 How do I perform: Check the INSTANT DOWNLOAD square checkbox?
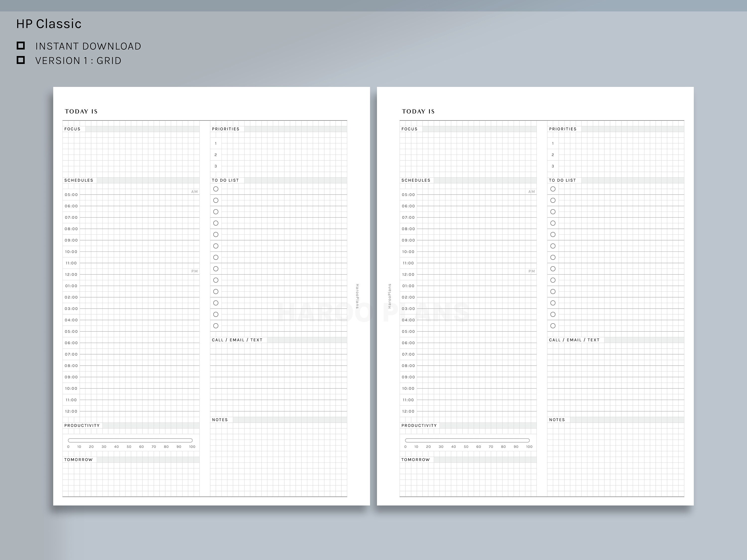(x=21, y=46)
